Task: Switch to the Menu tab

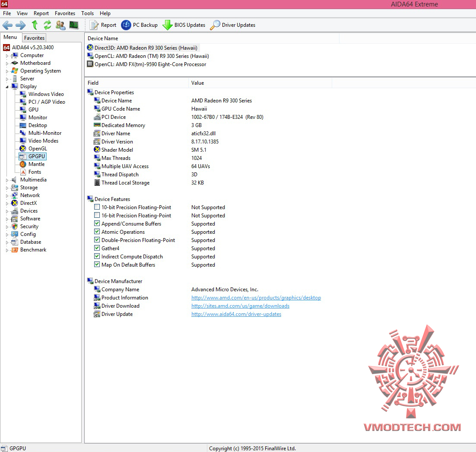Action: pyautogui.click(x=10, y=37)
